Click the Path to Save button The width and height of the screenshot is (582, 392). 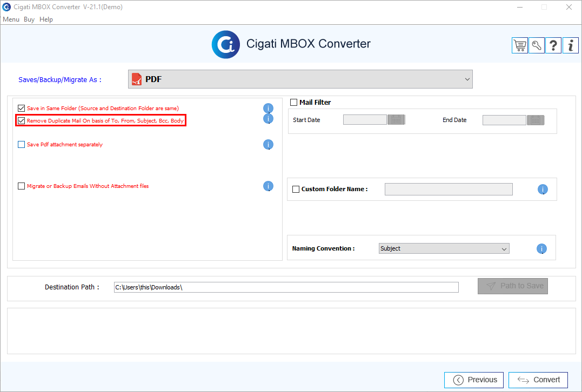click(x=513, y=286)
